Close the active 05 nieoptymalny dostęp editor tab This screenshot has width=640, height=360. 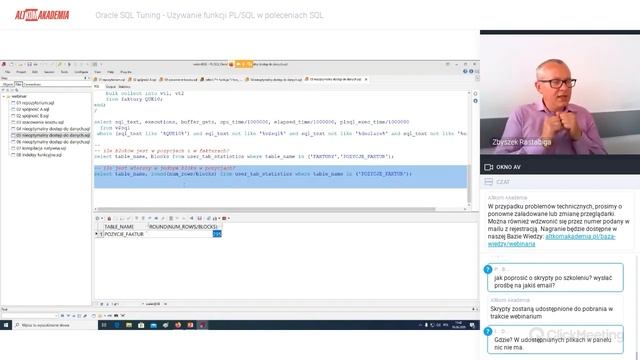coord(366,79)
